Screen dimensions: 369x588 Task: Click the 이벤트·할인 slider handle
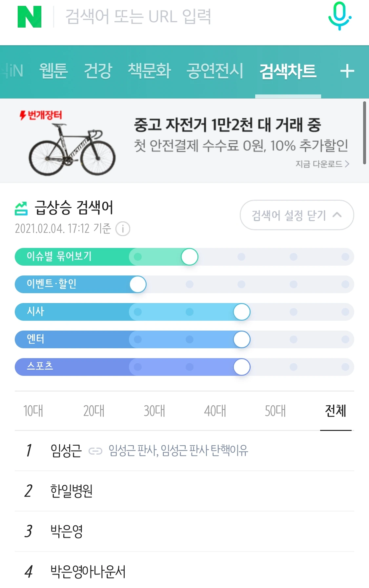pyautogui.click(x=138, y=284)
